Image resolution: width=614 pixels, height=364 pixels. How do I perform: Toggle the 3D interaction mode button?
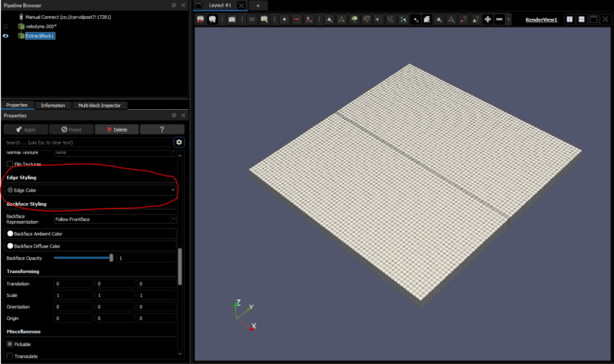[252, 19]
